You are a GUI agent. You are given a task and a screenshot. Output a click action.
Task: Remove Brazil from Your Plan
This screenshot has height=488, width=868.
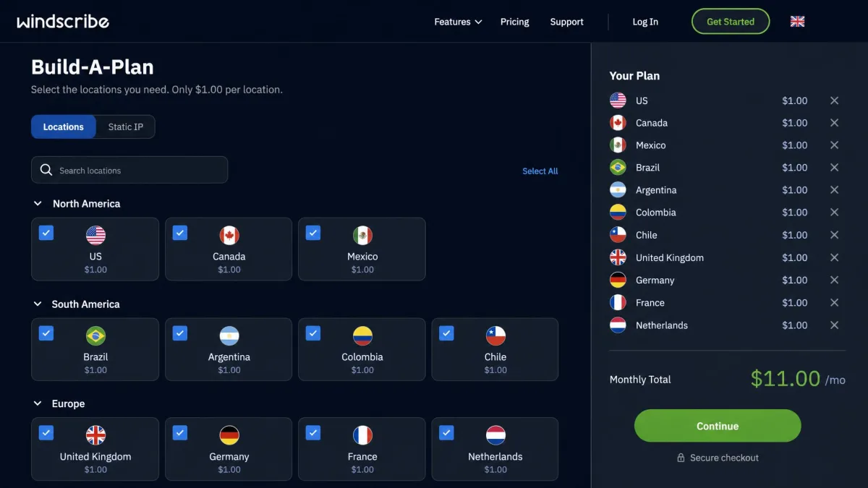click(834, 168)
